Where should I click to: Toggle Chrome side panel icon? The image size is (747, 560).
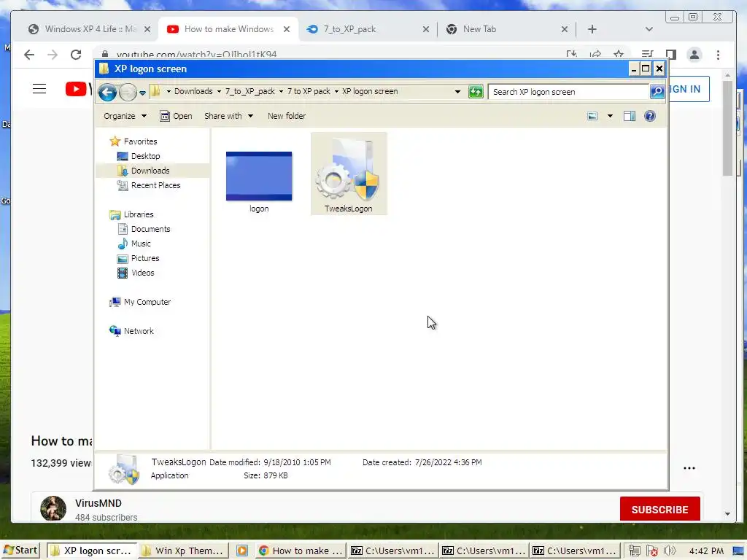(671, 55)
